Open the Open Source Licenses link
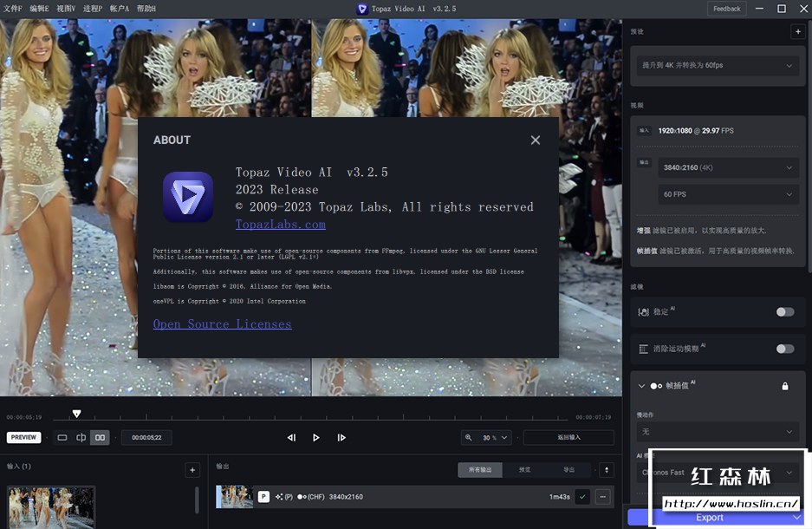 222,324
